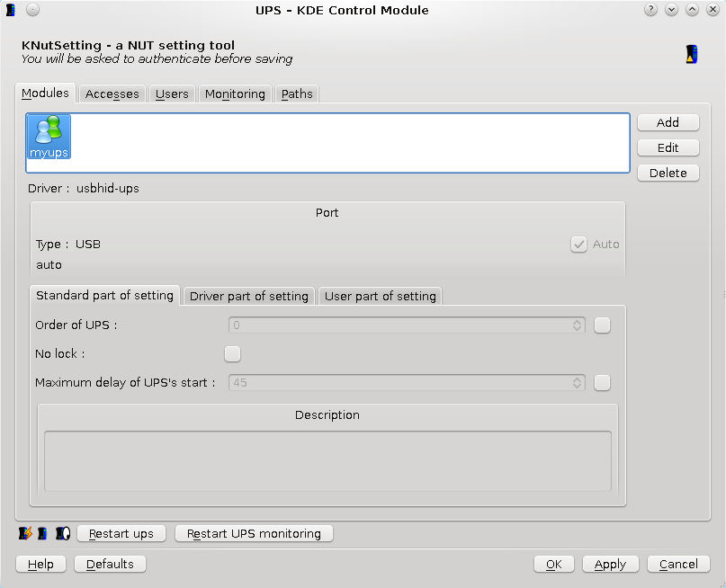
Task: Open the Paths tab
Action: tap(297, 94)
